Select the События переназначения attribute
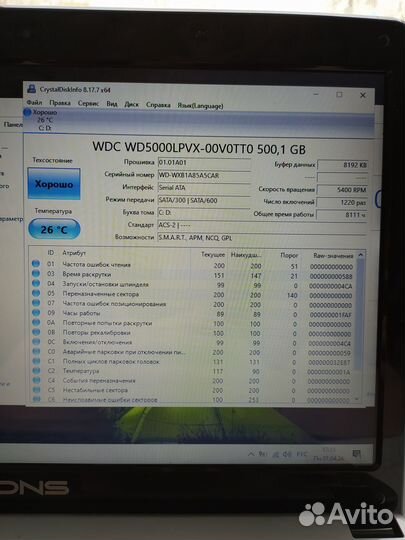This screenshot has width=405, height=540. pyautogui.click(x=99, y=381)
